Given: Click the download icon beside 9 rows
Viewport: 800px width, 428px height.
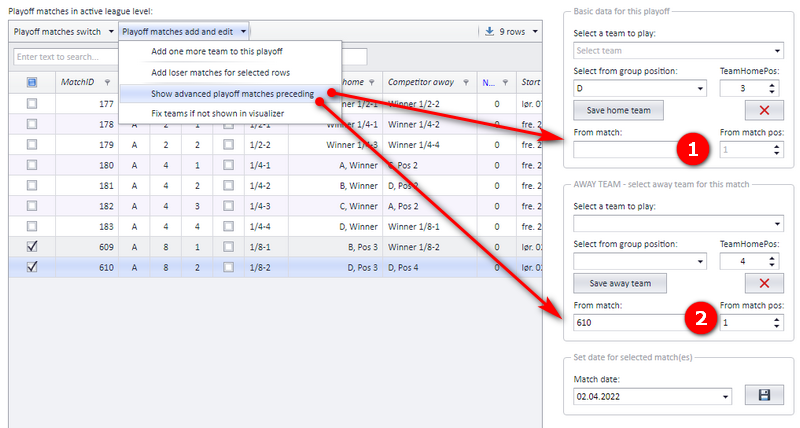Looking at the screenshot, I should coord(489,32).
